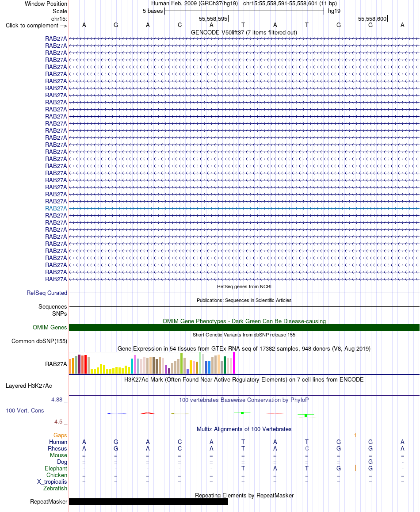Select the Chicken alignment row label
Screen dimensions: 420x512
point(57,475)
